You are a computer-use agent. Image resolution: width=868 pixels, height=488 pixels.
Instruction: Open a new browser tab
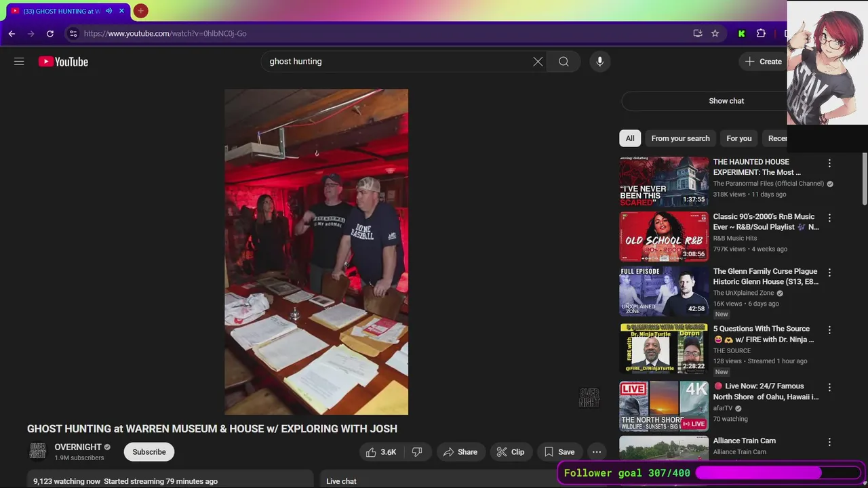click(140, 11)
